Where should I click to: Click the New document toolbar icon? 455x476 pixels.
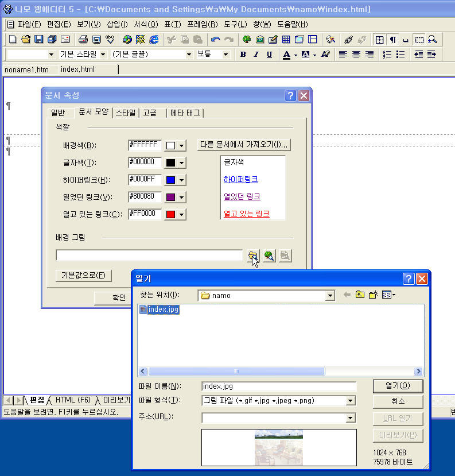coord(13,39)
